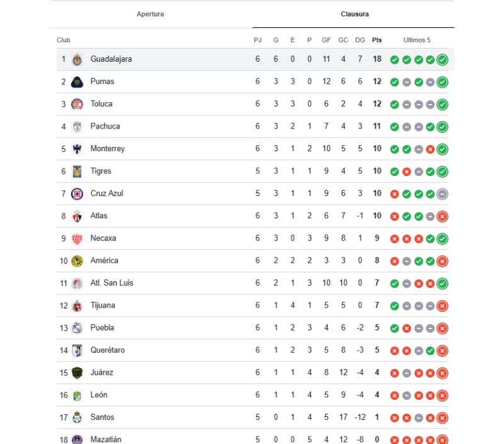
Task: Select the Clausura tab
Action: click(354, 14)
